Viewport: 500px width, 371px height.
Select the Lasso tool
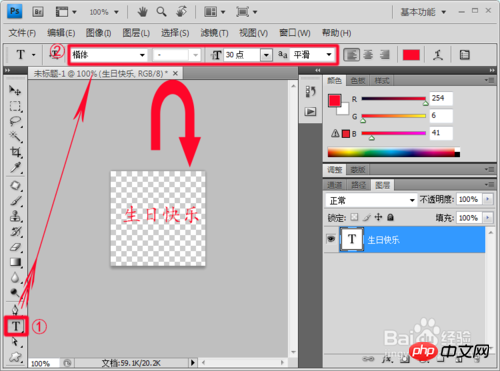pos(15,121)
